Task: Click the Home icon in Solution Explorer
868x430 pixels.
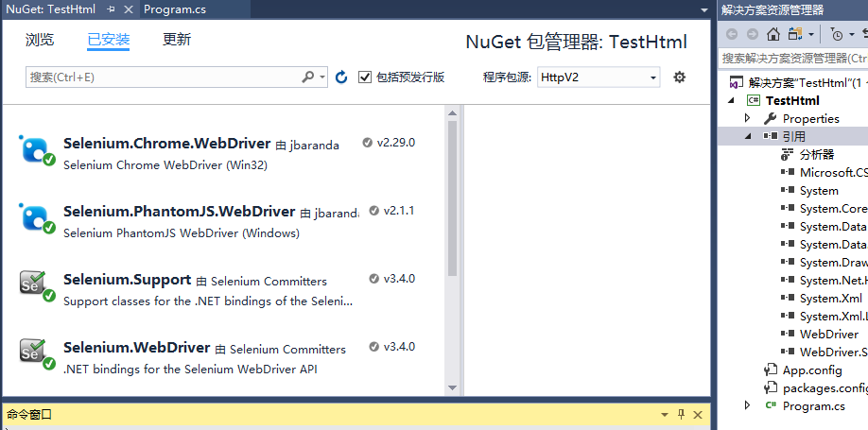Action: (x=773, y=34)
